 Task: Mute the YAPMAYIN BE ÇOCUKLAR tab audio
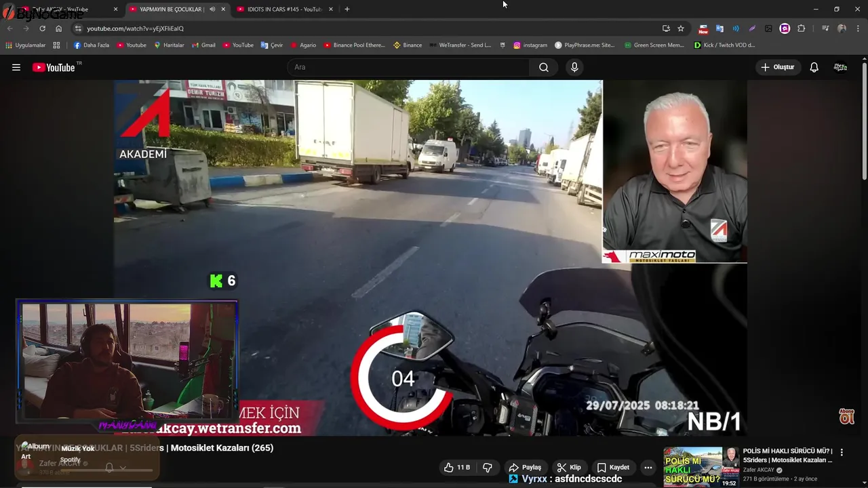pyautogui.click(x=212, y=9)
